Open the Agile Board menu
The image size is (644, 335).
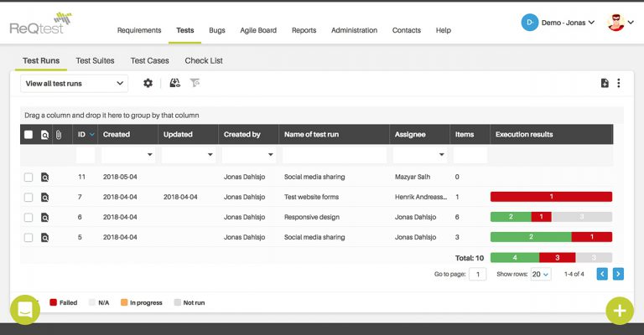(258, 30)
